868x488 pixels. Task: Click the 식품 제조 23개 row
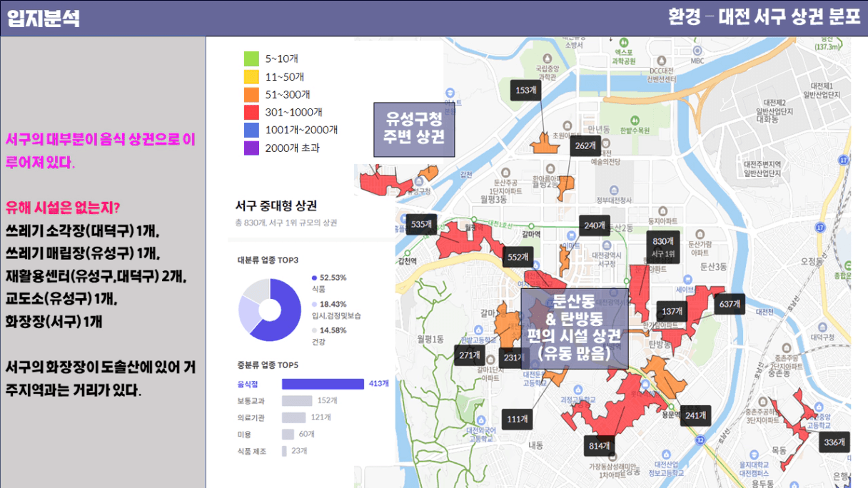(273, 451)
